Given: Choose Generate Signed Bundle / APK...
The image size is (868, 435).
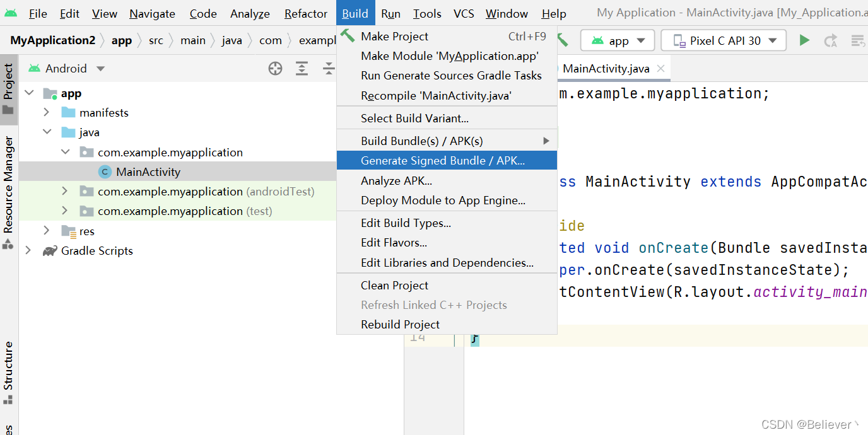Looking at the screenshot, I should (x=447, y=161).
